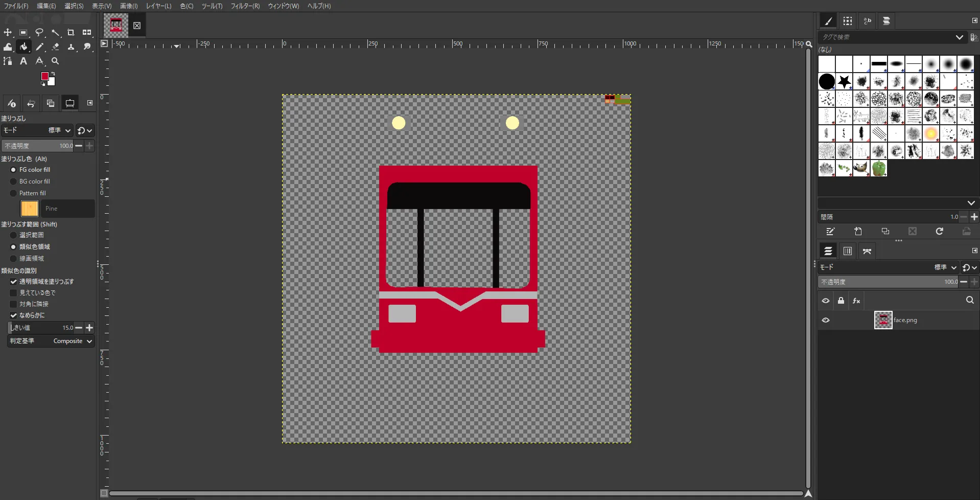Open the レイヤー(L) menu
This screenshot has height=500, width=980.
pos(158,6)
